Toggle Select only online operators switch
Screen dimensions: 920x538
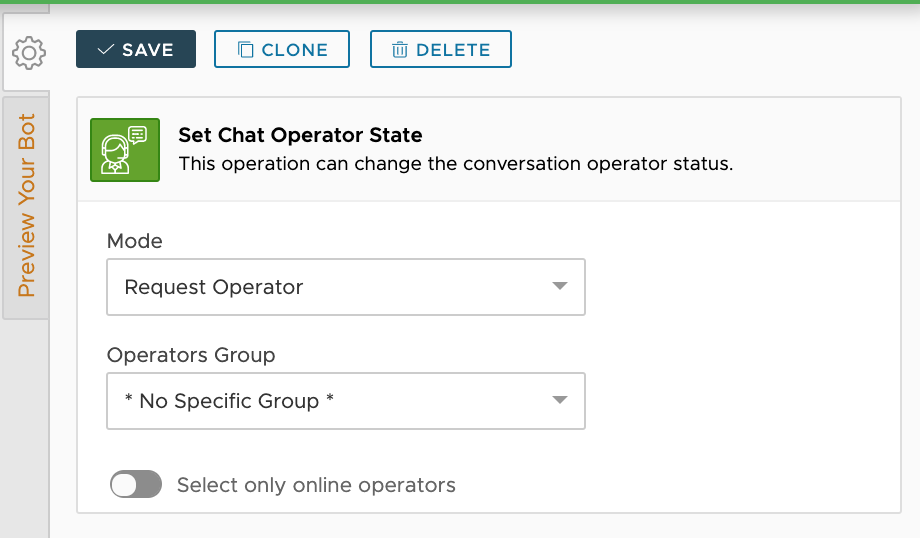pos(136,485)
